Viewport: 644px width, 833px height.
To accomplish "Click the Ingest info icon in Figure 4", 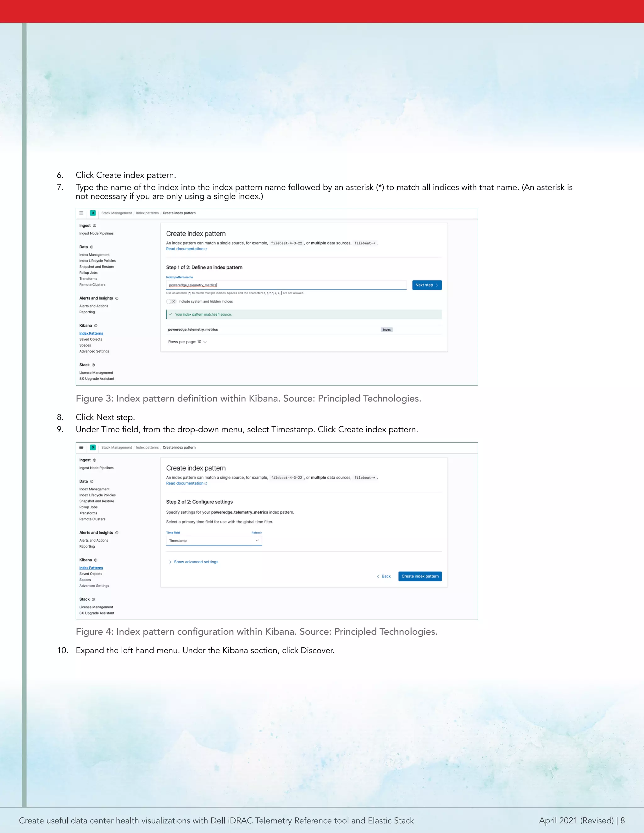I will (x=95, y=460).
